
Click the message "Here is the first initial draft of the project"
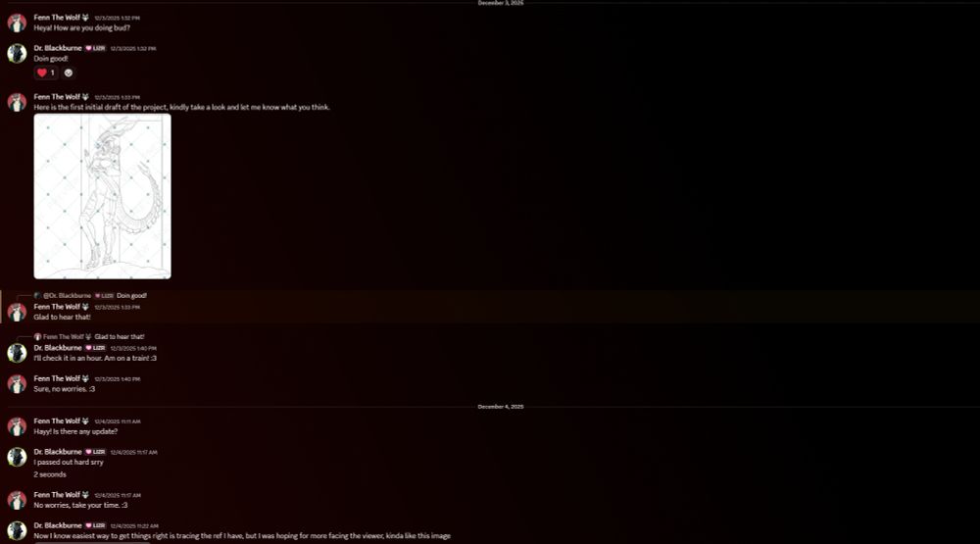[x=182, y=108]
